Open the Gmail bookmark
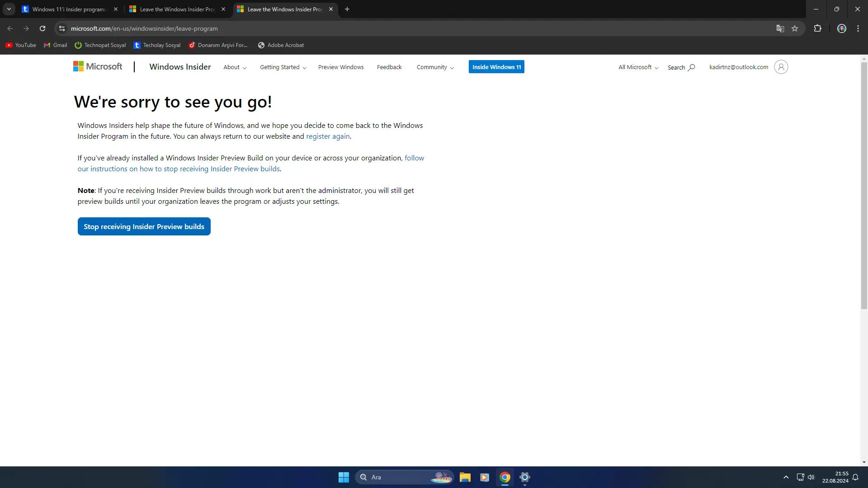 tap(55, 45)
